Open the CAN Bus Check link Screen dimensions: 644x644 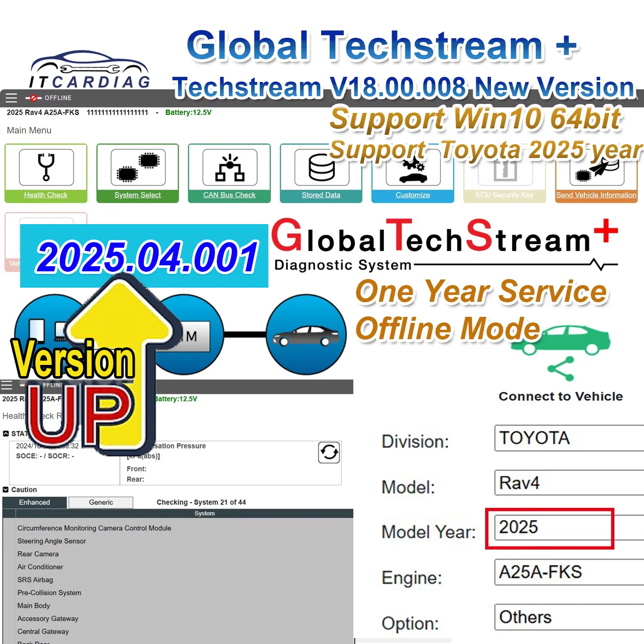pyautogui.click(x=229, y=195)
